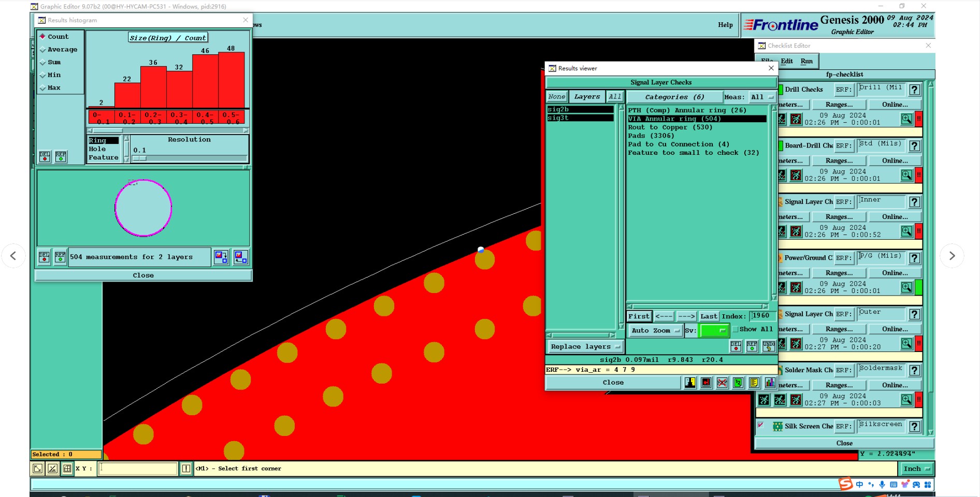
Task: Click the DEL icon in Results viewer
Action: [736, 346]
